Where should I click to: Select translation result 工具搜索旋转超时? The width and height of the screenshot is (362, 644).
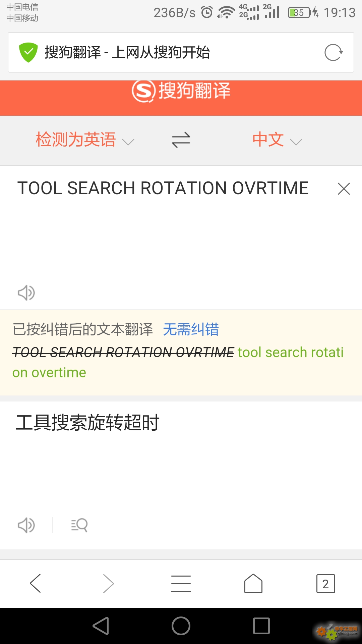87,422
